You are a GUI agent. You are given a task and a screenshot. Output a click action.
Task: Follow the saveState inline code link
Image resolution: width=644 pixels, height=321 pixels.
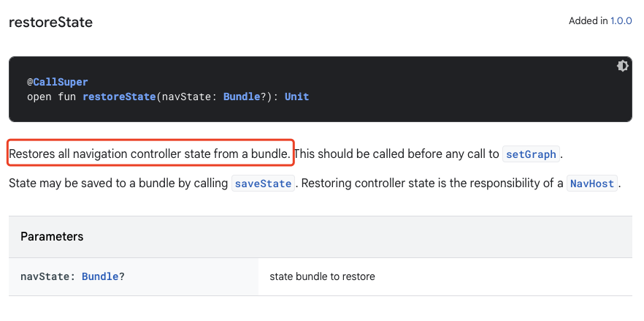tap(264, 184)
